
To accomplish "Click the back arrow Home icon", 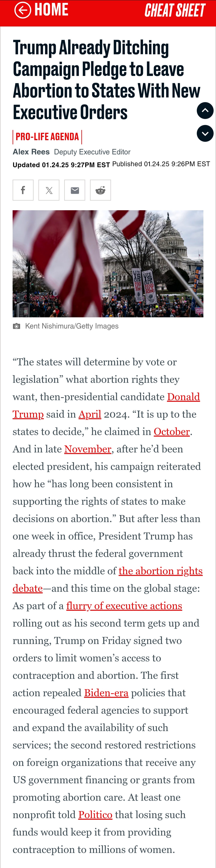I will pyautogui.click(x=23, y=10).
